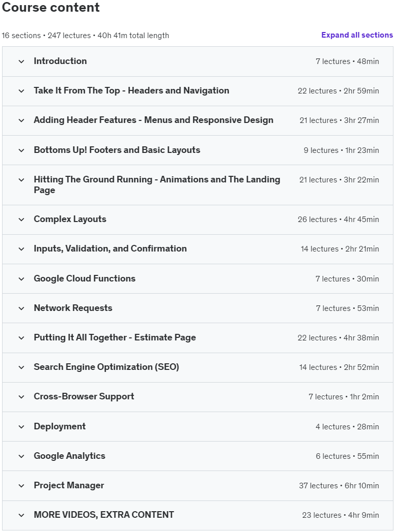Open the Introduction section title
The width and height of the screenshot is (395, 532).
[x=60, y=61]
